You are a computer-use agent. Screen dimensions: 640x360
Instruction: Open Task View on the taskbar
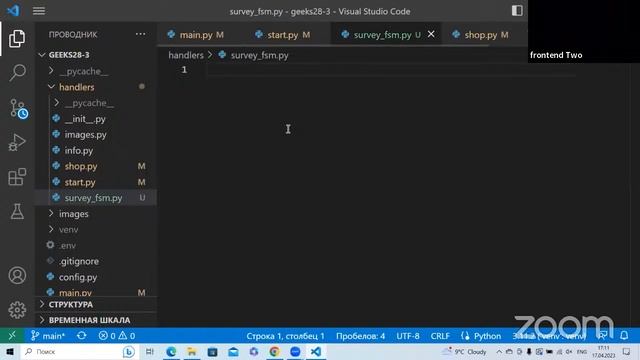[x=150, y=351]
